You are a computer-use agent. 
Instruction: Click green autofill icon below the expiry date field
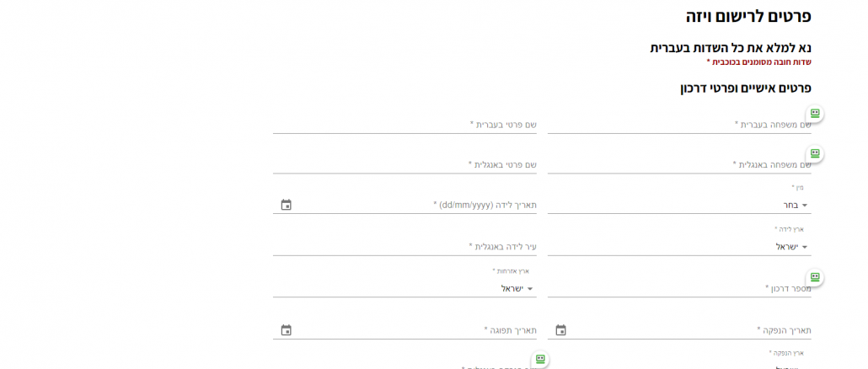click(x=540, y=359)
